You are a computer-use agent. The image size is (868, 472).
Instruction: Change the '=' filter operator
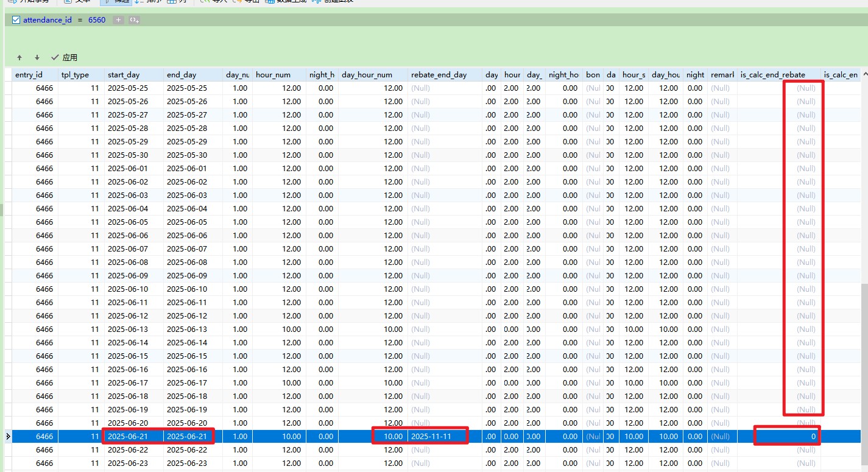[80, 20]
